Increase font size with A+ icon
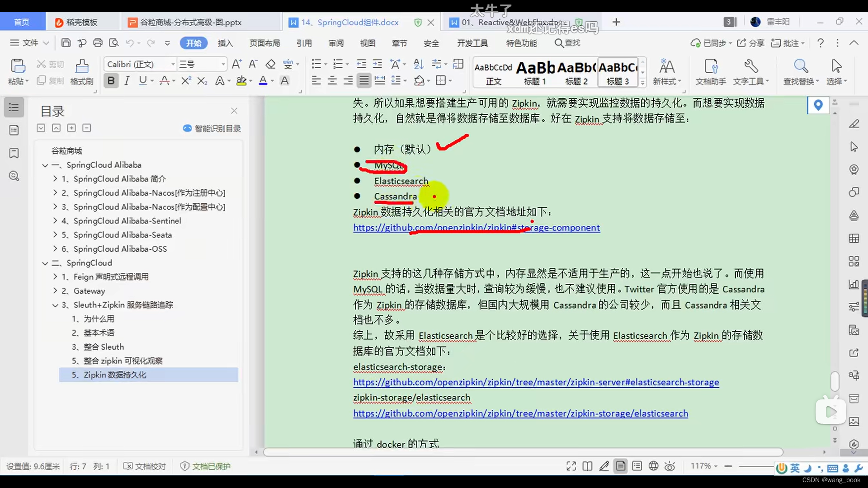Image resolution: width=868 pixels, height=488 pixels. [x=236, y=64]
